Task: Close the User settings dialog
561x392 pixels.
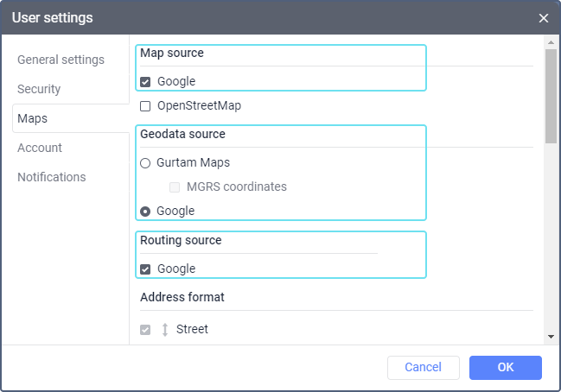Action: click(x=543, y=18)
